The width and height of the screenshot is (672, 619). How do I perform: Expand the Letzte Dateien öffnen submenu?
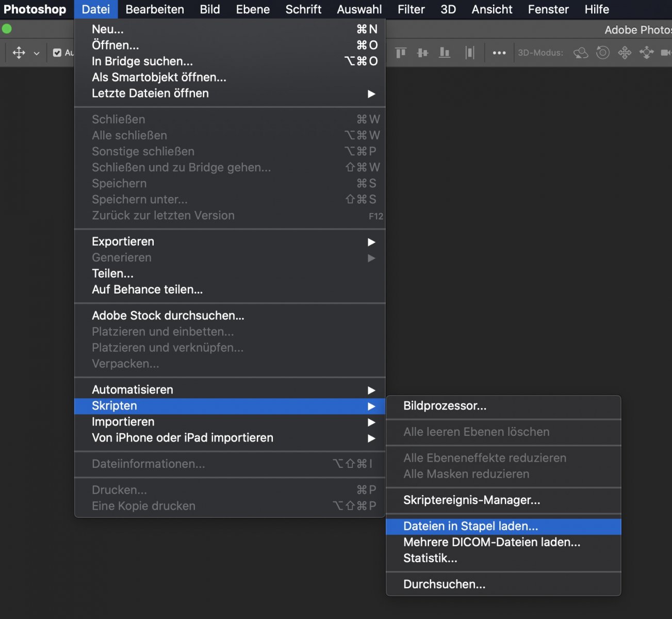click(x=230, y=93)
